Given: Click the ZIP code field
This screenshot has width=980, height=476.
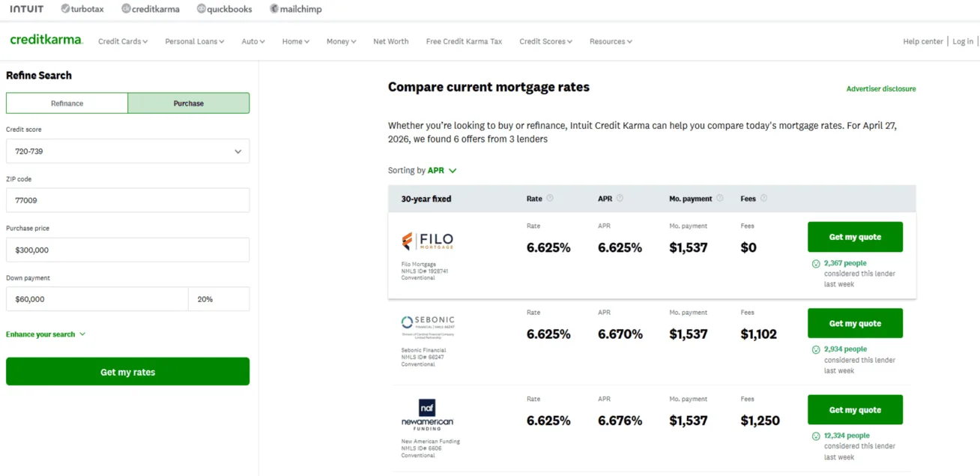Looking at the screenshot, I should click(x=127, y=200).
